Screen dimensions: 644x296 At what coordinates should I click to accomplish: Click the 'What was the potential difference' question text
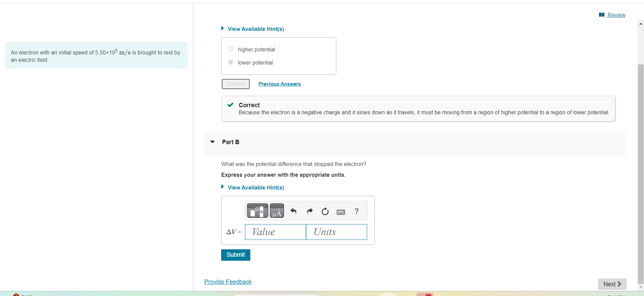294,164
